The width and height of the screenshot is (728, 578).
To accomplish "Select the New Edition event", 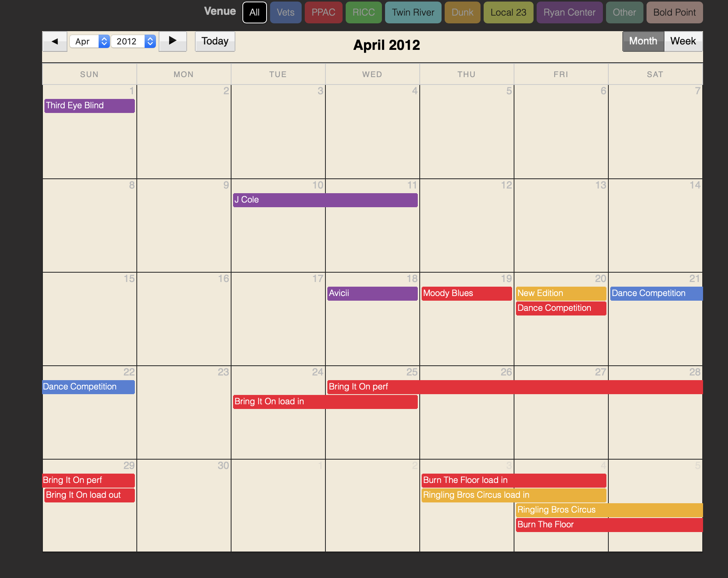I will (x=560, y=293).
